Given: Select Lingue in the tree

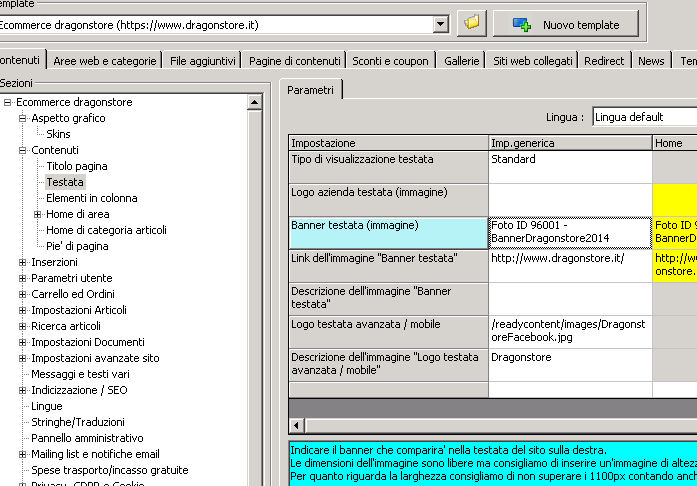Looking at the screenshot, I should (x=47, y=406).
